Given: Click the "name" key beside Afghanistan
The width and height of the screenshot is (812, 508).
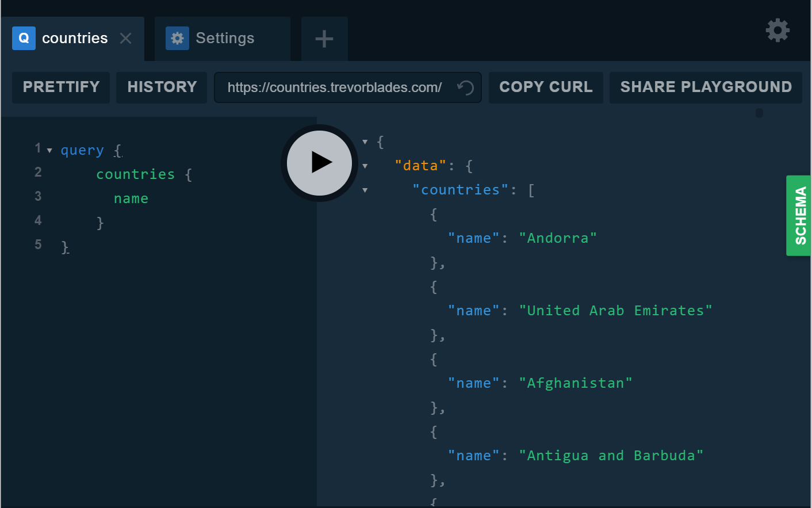Looking at the screenshot, I should pos(474,383).
